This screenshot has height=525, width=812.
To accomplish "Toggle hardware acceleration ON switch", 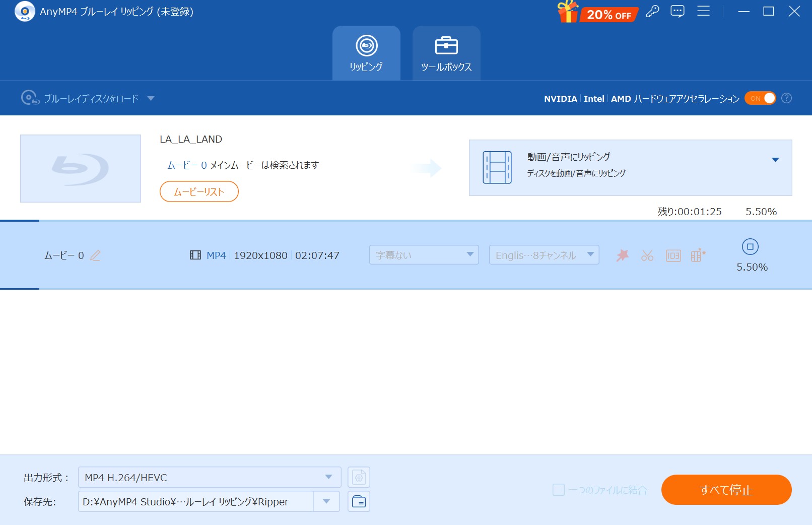I will pyautogui.click(x=760, y=98).
